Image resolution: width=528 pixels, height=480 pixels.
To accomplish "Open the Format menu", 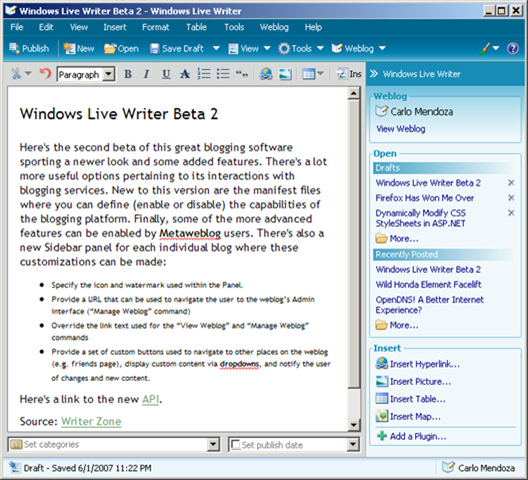I will pyautogui.click(x=156, y=27).
